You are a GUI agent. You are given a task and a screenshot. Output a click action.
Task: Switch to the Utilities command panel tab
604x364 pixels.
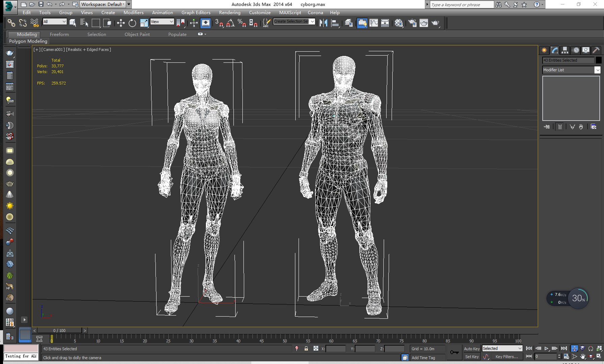tap(596, 50)
